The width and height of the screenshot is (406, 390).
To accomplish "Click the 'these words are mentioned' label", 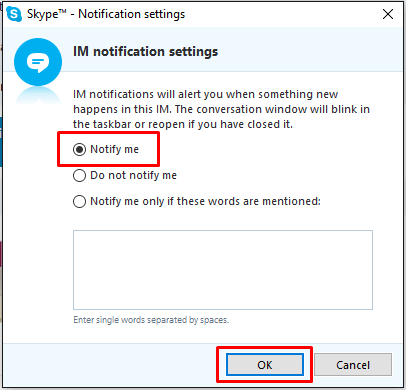I will (249, 201).
